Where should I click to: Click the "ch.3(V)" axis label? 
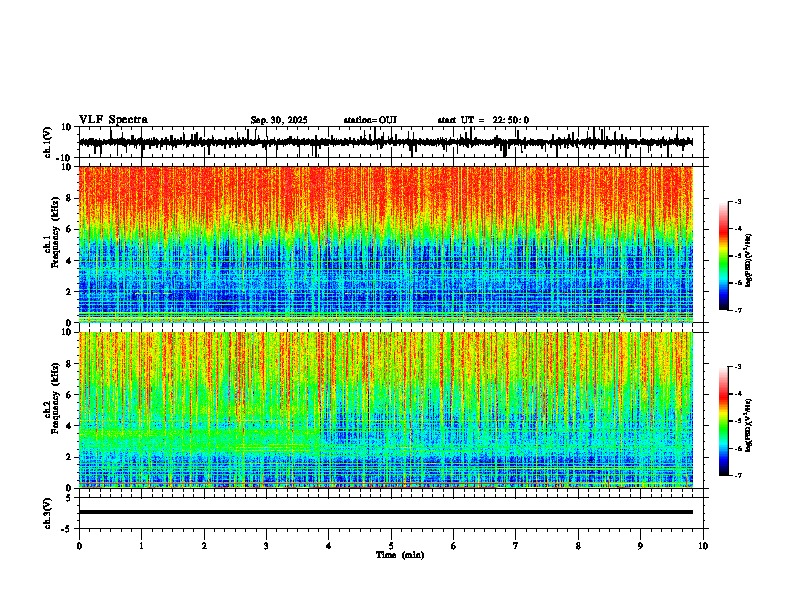click(x=48, y=513)
